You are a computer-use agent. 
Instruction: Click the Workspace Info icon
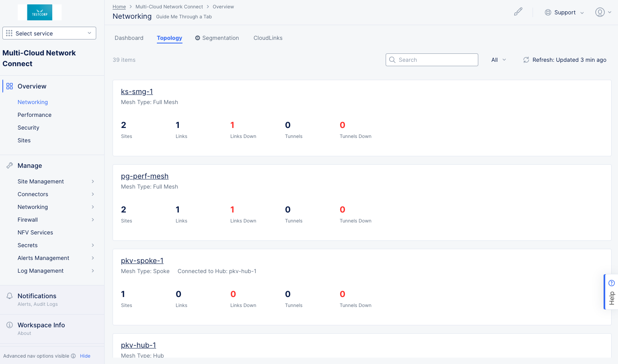pos(10,325)
